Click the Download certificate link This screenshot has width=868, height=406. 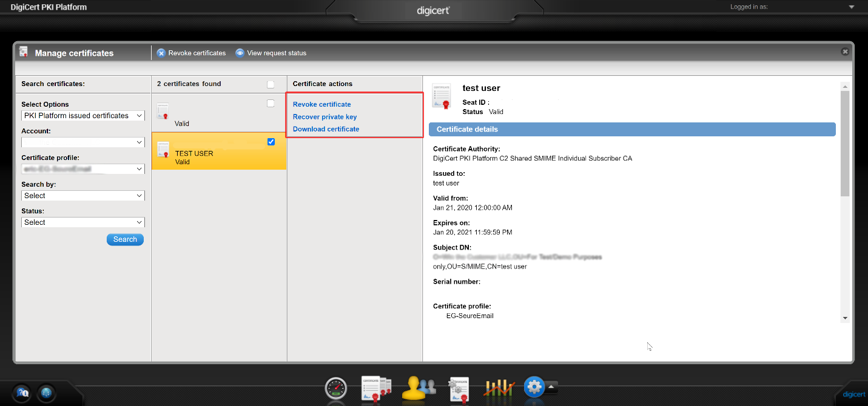326,128
